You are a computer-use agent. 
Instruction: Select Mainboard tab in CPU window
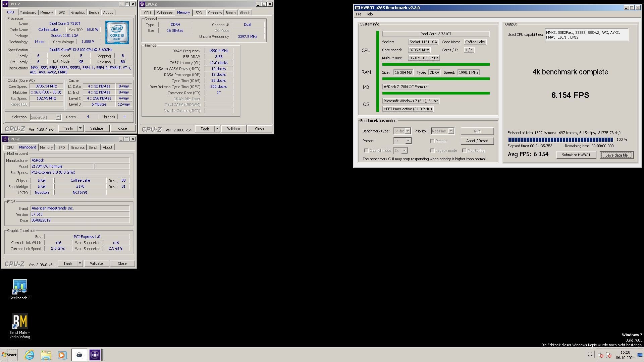click(28, 12)
